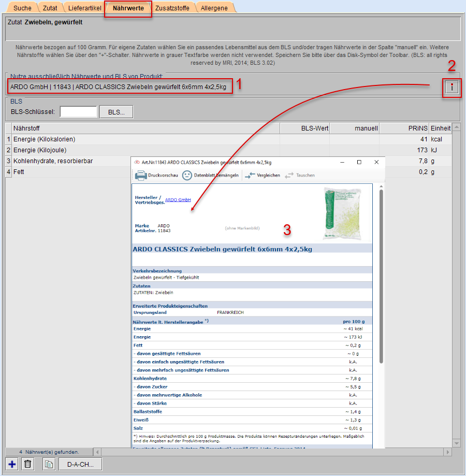Click the copy nutrient values icon
This screenshot has width=466, height=476.
point(49,464)
